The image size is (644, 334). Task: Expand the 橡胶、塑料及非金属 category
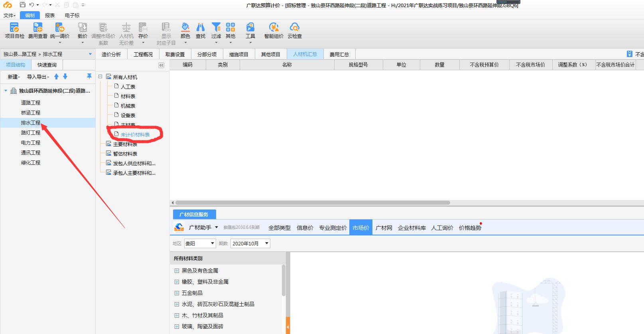click(x=177, y=282)
